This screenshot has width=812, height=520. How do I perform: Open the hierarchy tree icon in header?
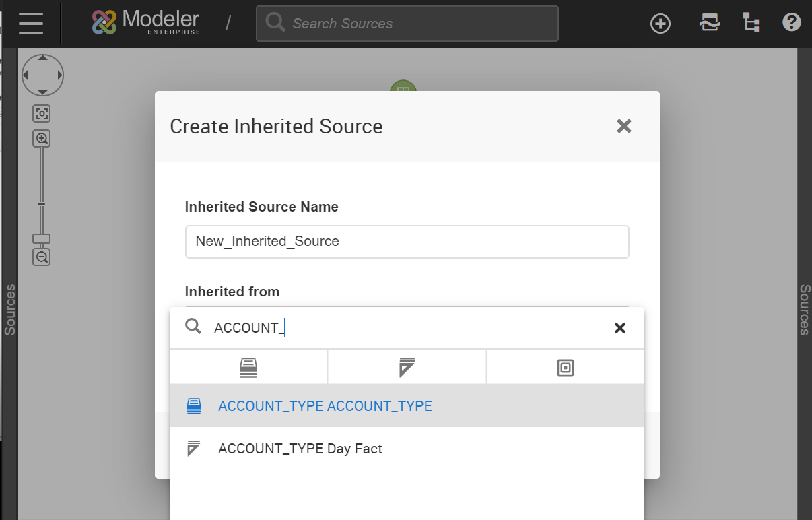(751, 23)
